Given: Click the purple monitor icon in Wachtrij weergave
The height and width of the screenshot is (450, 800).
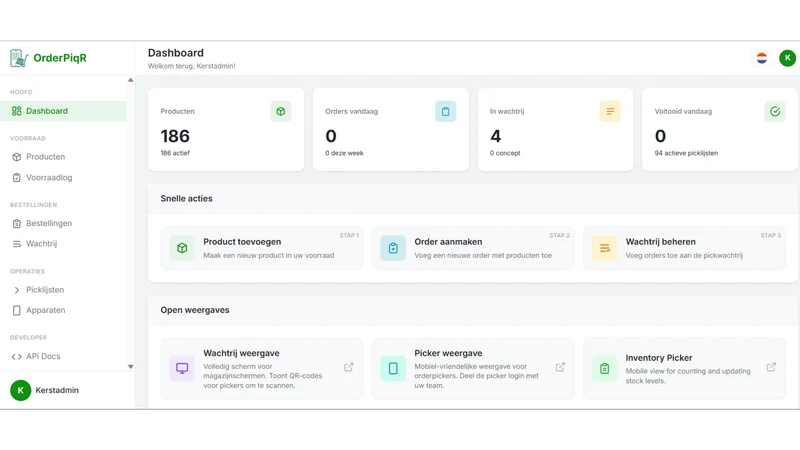Looking at the screenshot, I should click(x=182, y=368).
